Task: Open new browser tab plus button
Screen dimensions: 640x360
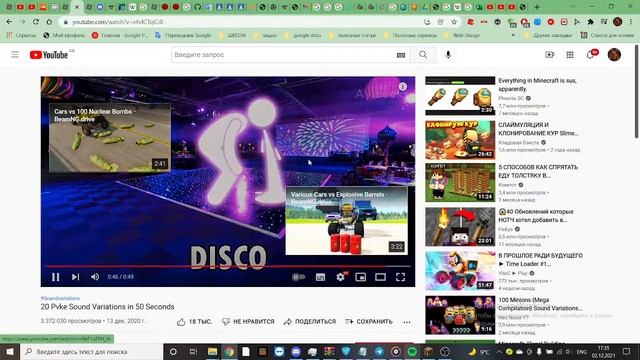Action: [x=537, y=7]
